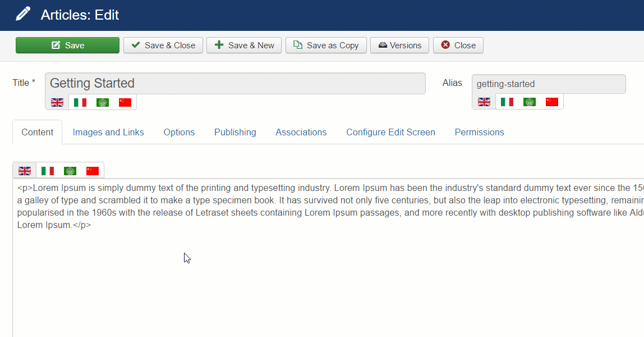Click the Alias field "getting-started"
644x337 pixels.
click(548, 84)
